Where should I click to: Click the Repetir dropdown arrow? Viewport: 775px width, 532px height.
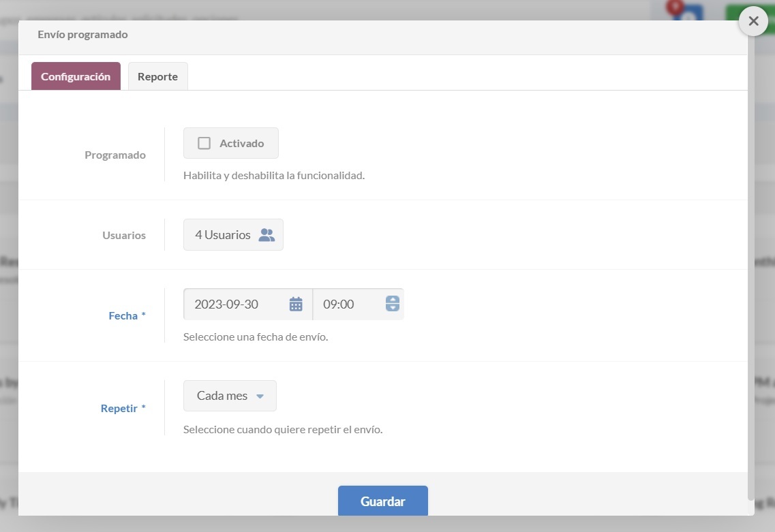click(x=260, y=396)
